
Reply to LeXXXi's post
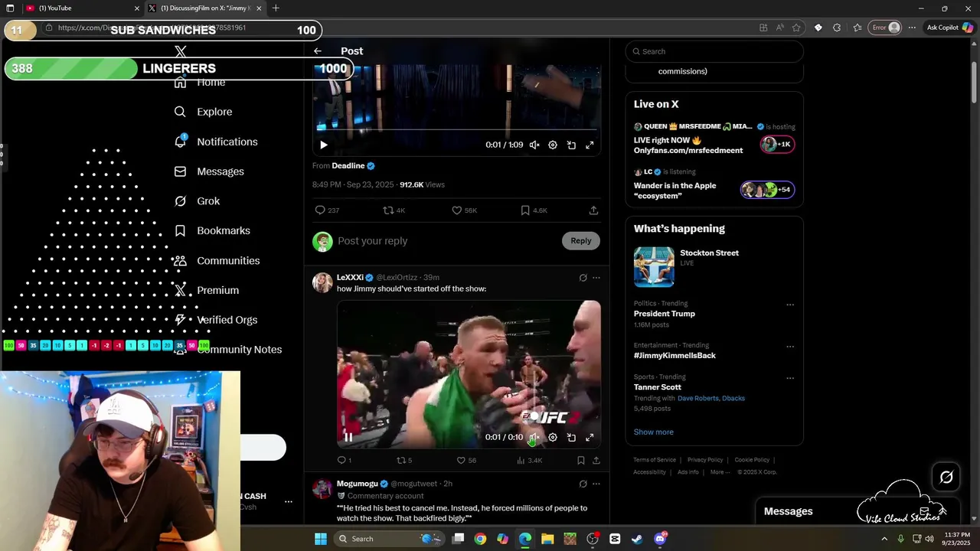coord(345,461)
